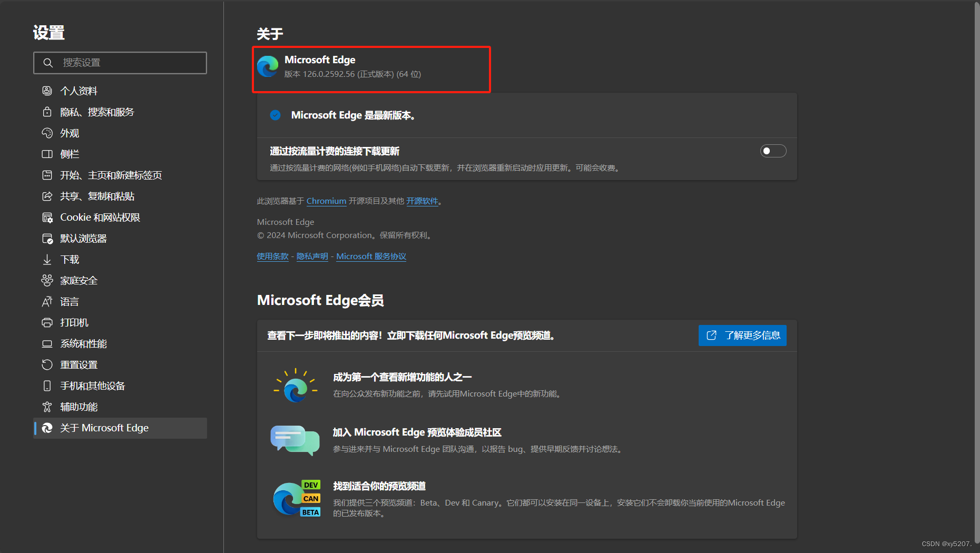Open 重置设置 page
The image size is (980, 553).
(120, 364)
